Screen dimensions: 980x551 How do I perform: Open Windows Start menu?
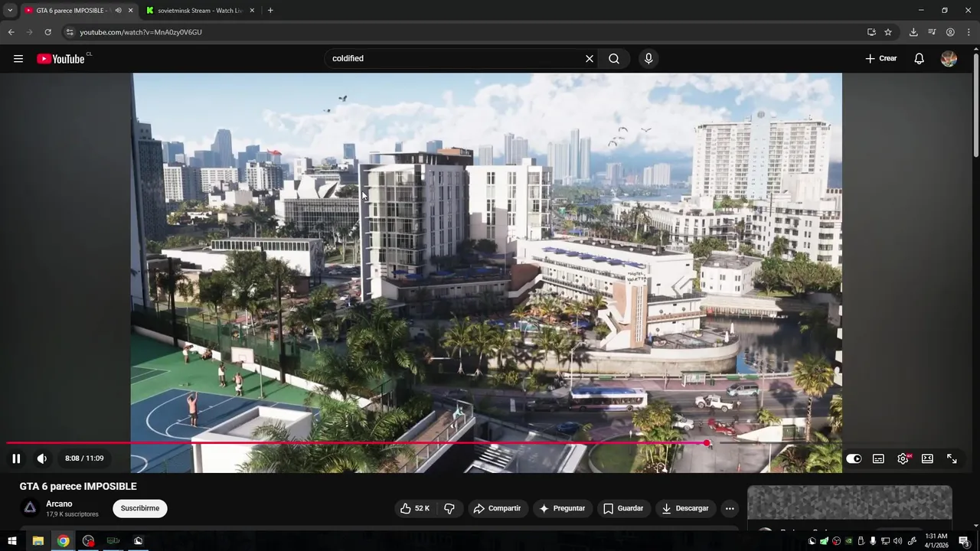(x=12, y=541)
